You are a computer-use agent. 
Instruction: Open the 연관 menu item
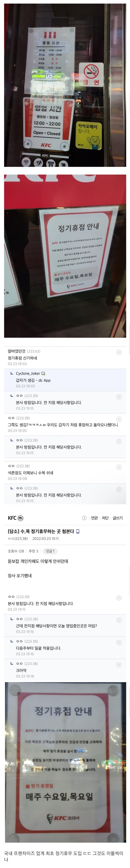click(94, 518)
